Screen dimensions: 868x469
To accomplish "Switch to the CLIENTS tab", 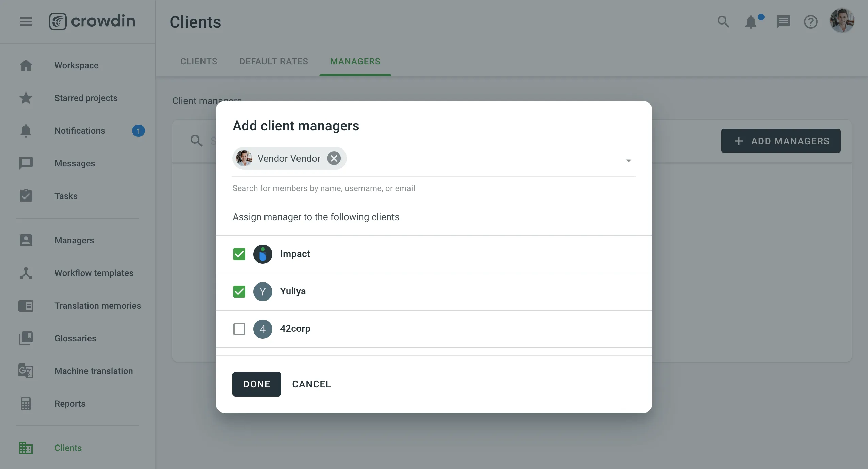I will (x=198, y=61).
